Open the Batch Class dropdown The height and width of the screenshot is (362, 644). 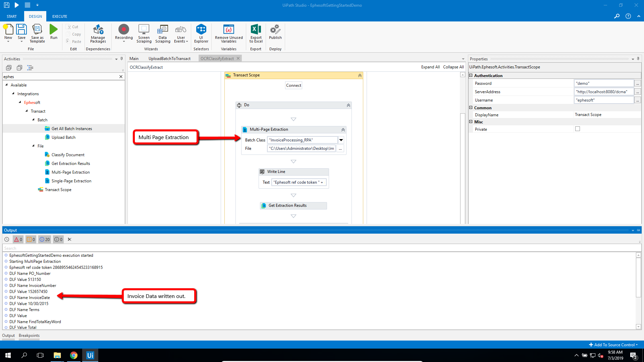point(341,140)
